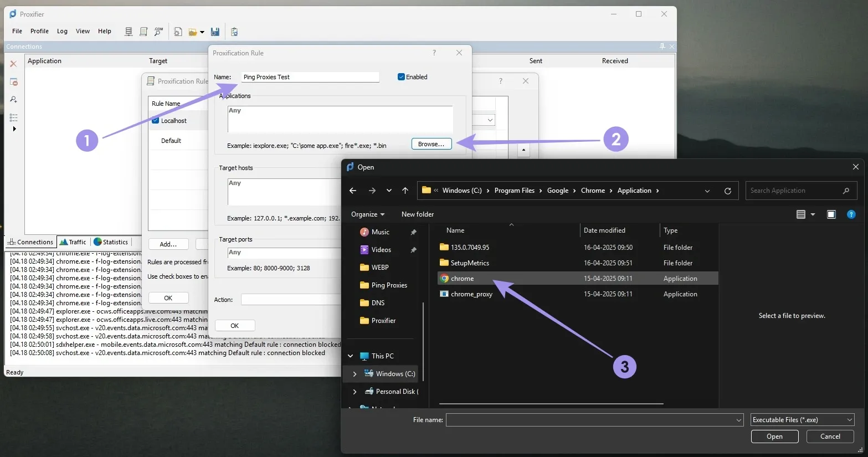
Task: Open the Help menu
Action: [105, 31]
